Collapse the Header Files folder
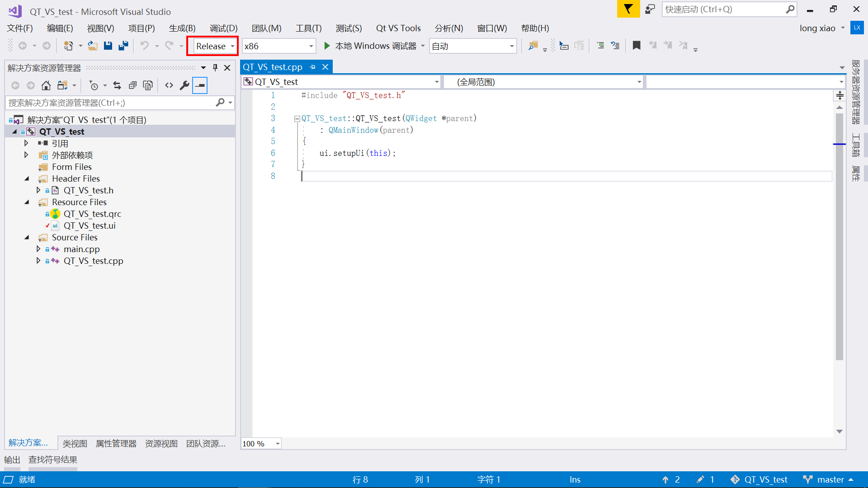The width and height of the screenshot is (868, 488). pyautogui.click(x=27, y=178)
